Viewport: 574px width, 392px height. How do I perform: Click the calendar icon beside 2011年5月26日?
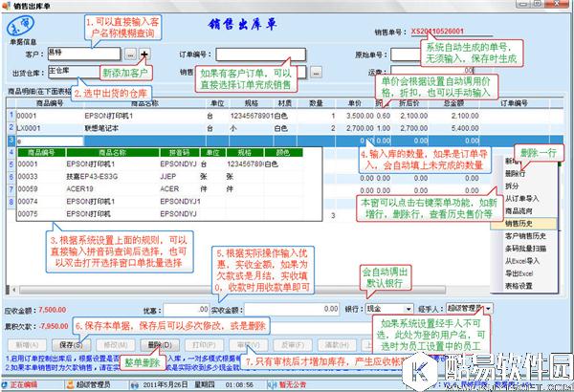click(x=135, y=385)
